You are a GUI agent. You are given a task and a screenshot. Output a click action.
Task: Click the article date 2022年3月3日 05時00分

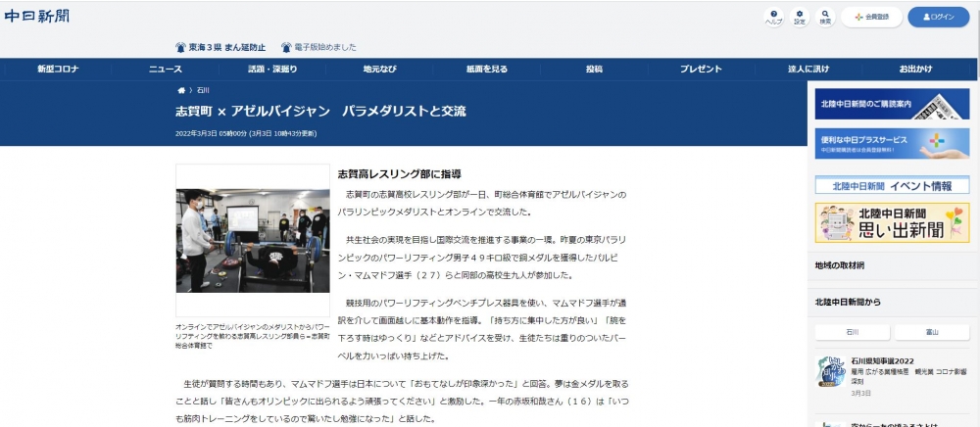click(x=211, y=133)
